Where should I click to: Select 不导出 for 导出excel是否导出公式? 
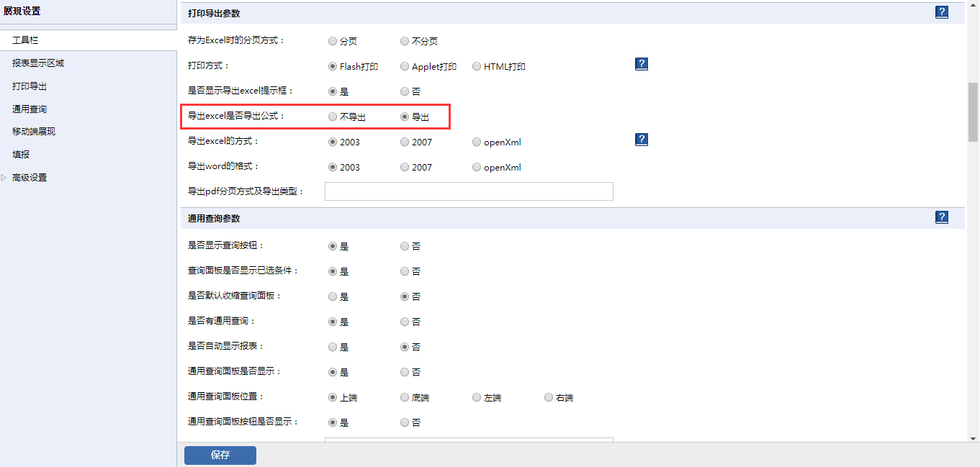(x=333, y=117)
